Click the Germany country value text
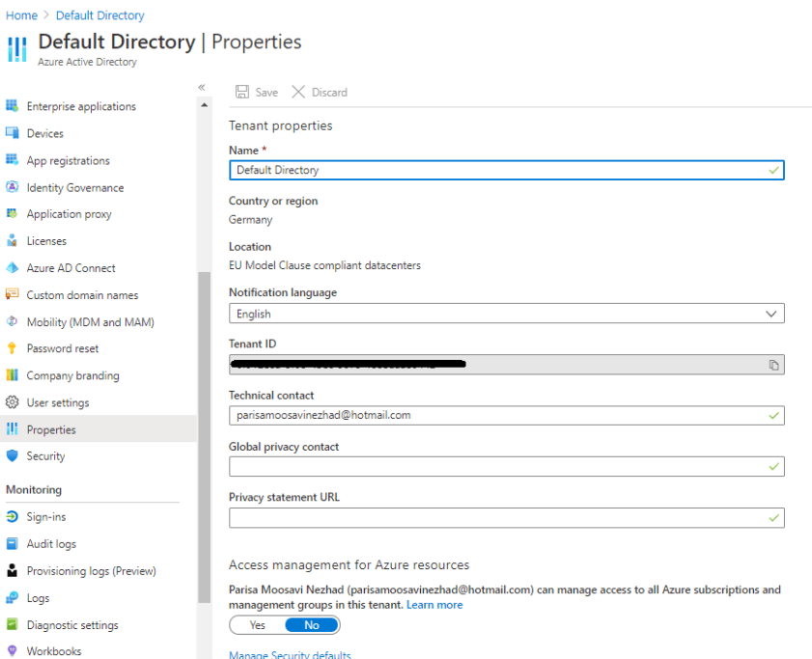Screen dimensions: 812x659 click(251, 219)
